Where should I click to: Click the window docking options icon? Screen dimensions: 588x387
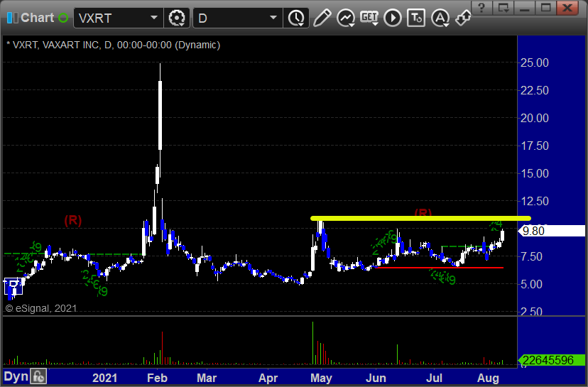click(x=503, y=7)
